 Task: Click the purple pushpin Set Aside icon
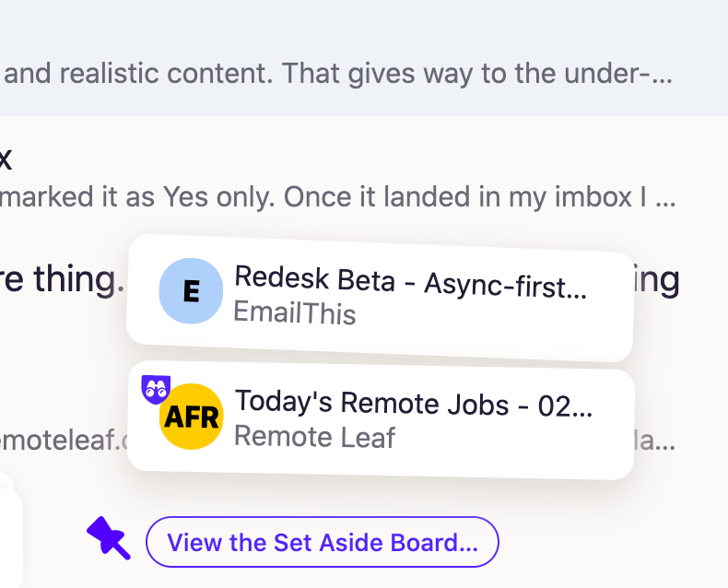pos(109,538)
